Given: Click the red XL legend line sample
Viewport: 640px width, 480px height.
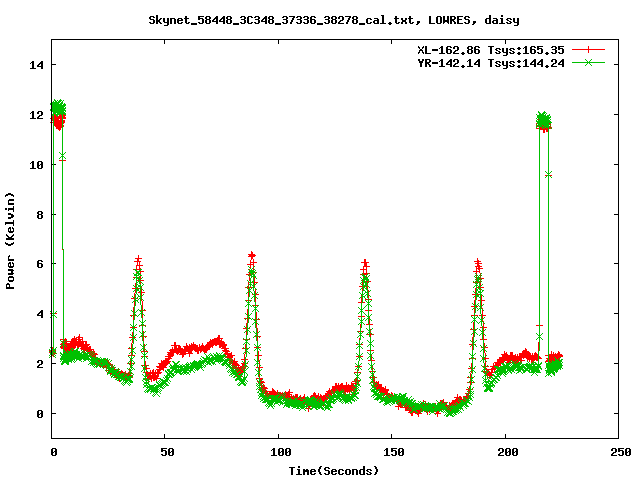Looking at the screenshot, I should [x=588, y=50].
